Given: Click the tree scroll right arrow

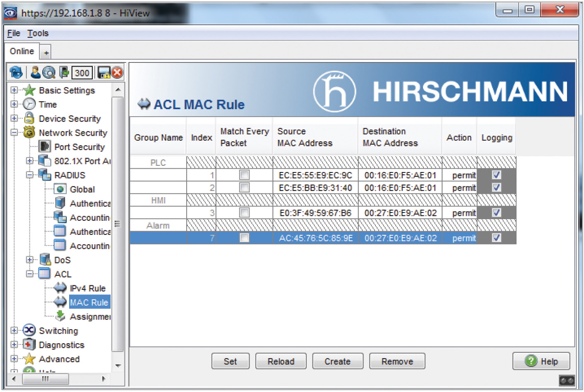Looking at the screenshot, I should (x=104, y=379).
